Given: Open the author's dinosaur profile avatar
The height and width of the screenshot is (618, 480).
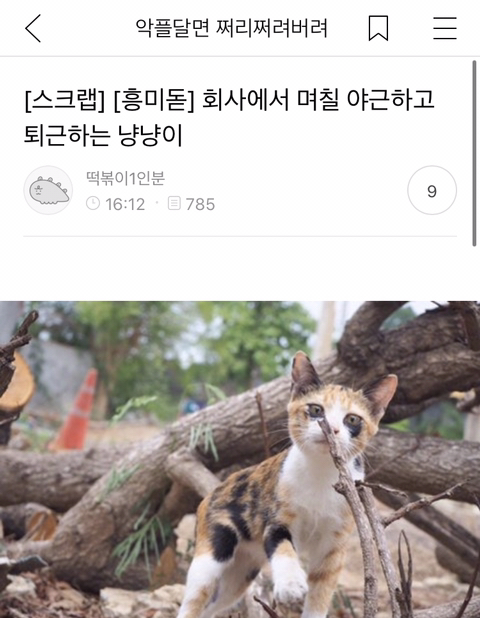Looking at the screenshot, I should tap(48, 190).
